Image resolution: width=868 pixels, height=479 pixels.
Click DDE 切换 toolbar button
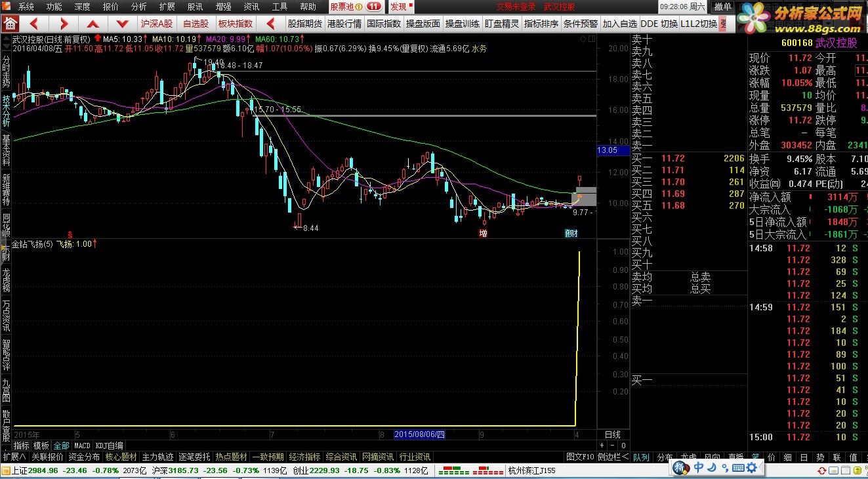[x=659, y=24]
